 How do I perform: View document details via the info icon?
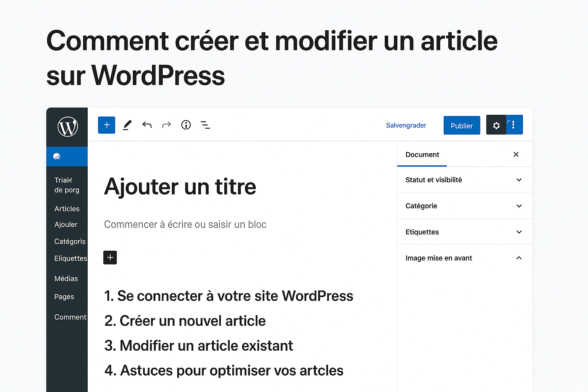click(x=186, y=125)
